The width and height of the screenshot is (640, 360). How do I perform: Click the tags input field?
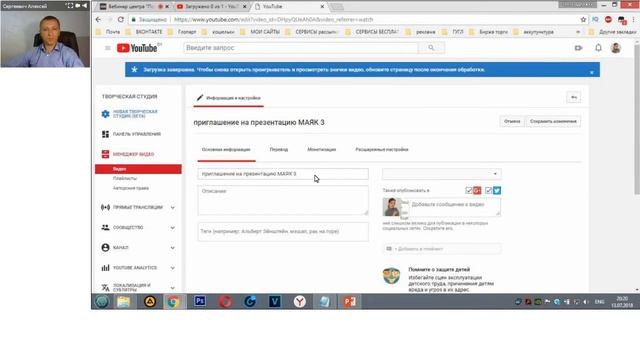tap(283, 232)
